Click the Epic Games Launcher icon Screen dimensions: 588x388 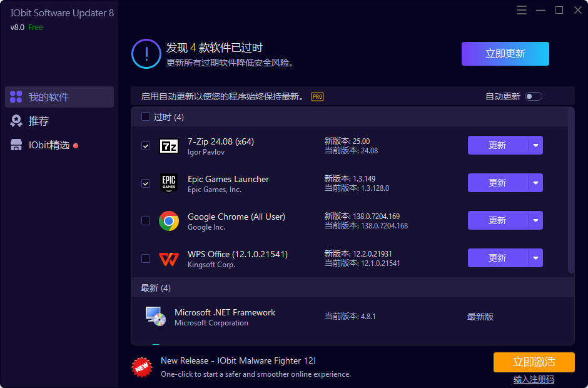tap(169, 183)
